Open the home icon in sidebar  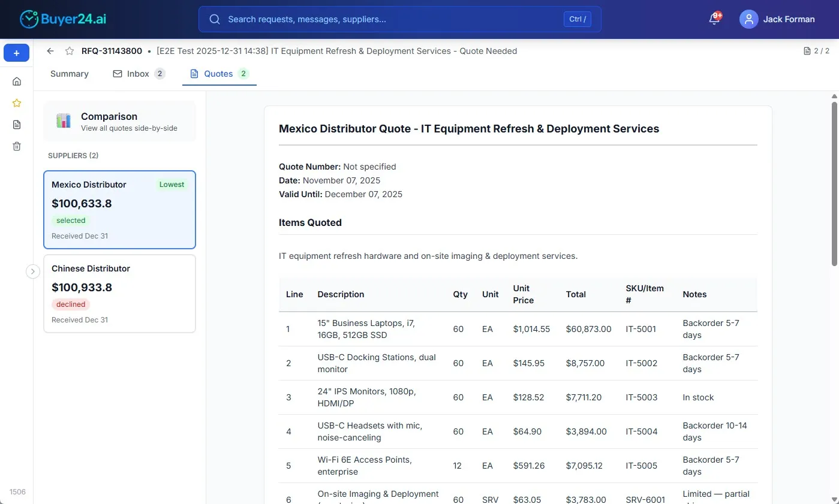point(17,82)
